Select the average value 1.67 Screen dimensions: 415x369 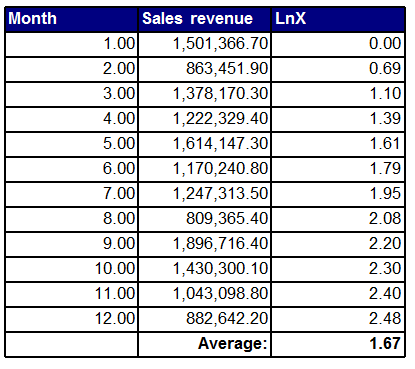click(x=338, y=344)
